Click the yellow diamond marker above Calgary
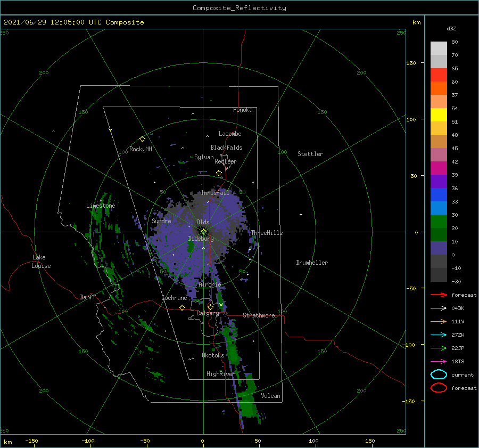The width and height of the screenshot is (479, 448). pos(210,307)
